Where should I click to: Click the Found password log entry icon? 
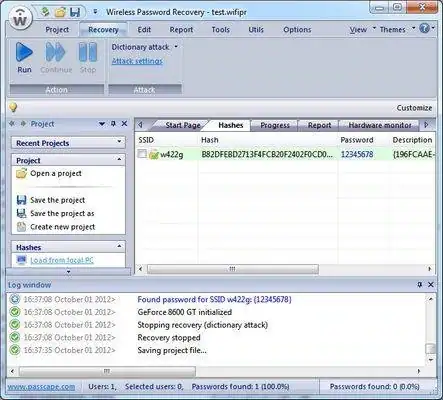(14, 299)
